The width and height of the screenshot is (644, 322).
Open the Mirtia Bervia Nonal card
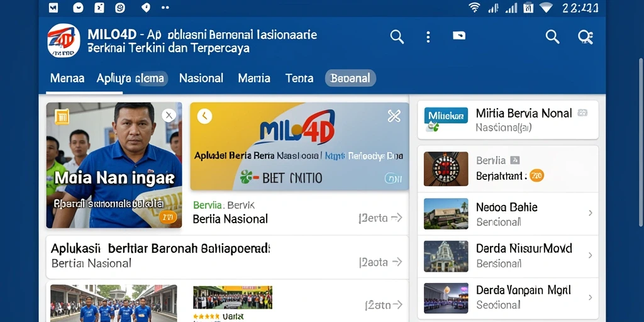(x=508, y=120)
